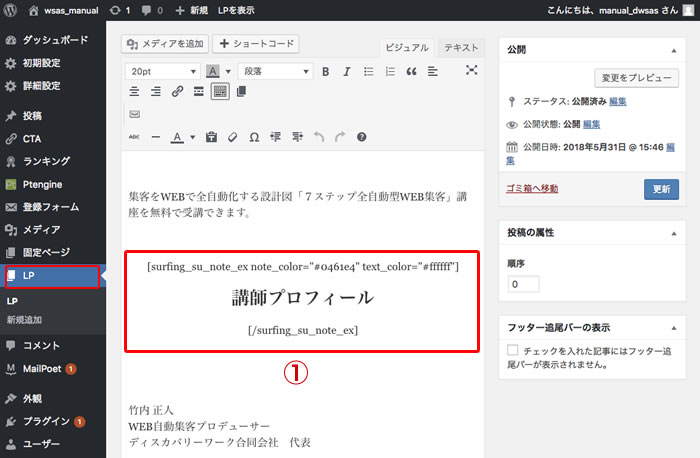Insert a bulleted list

(x=368, y=71)
